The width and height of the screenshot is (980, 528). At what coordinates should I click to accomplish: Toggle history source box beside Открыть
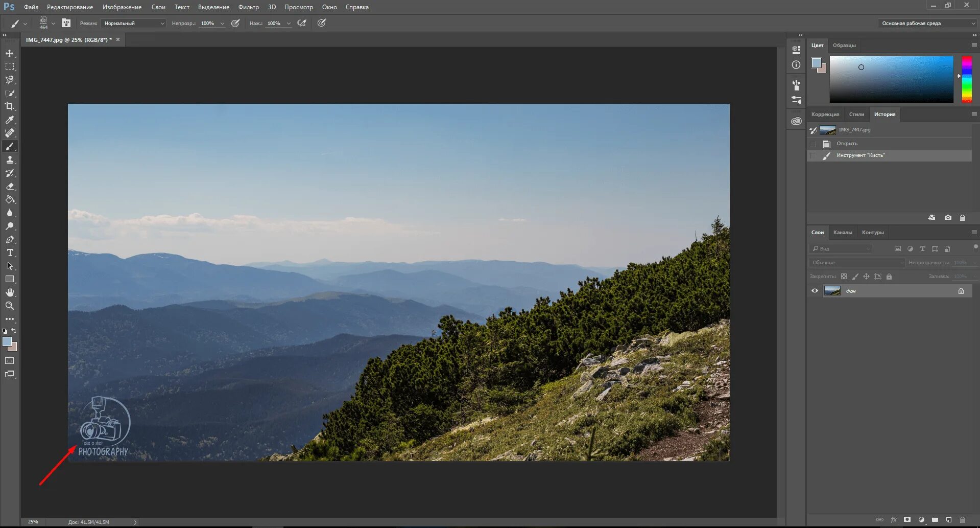pos(813,144)
